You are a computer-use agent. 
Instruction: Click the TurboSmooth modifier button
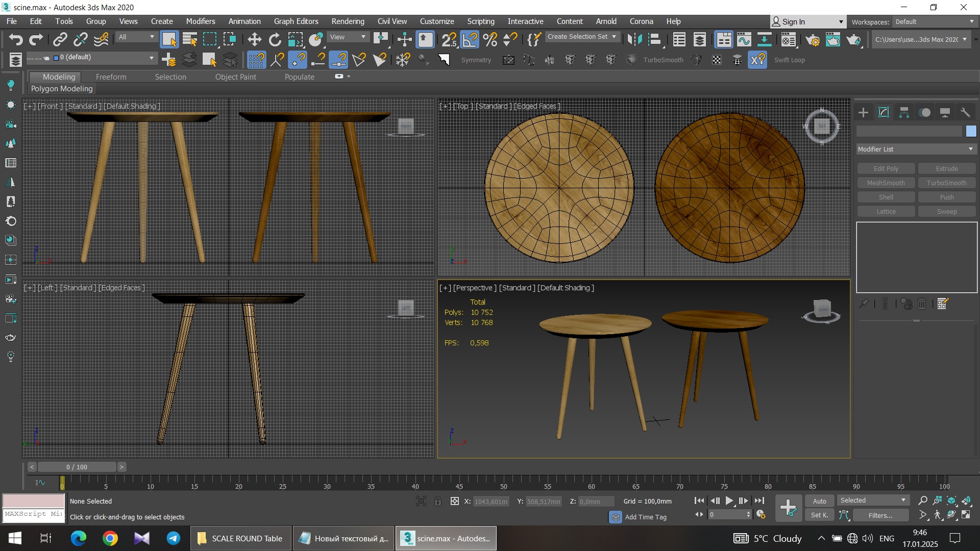tap(946, 183)
